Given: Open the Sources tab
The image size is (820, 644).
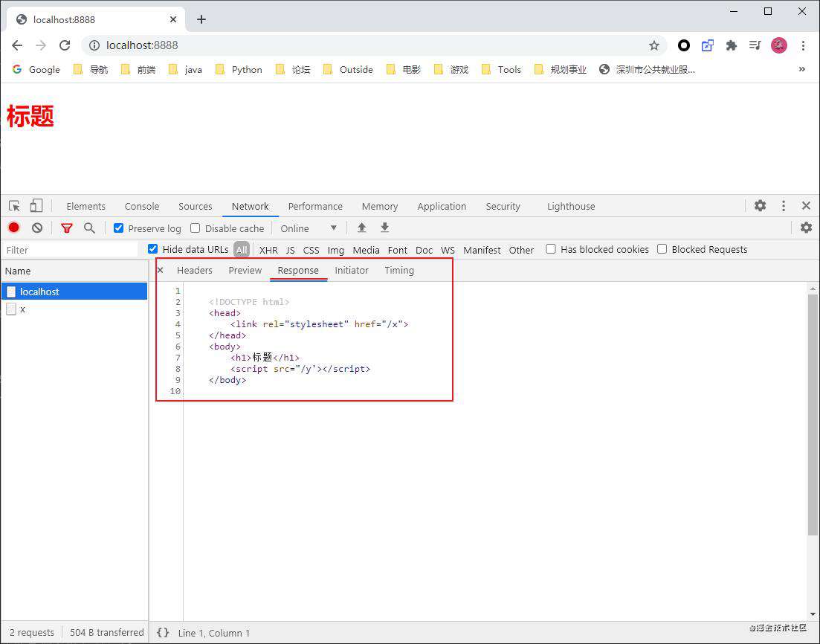Looking at the screenshot, I should point(195,206).
